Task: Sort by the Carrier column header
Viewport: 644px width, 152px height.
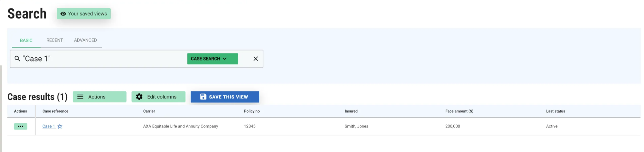Action: coord(149,111)
